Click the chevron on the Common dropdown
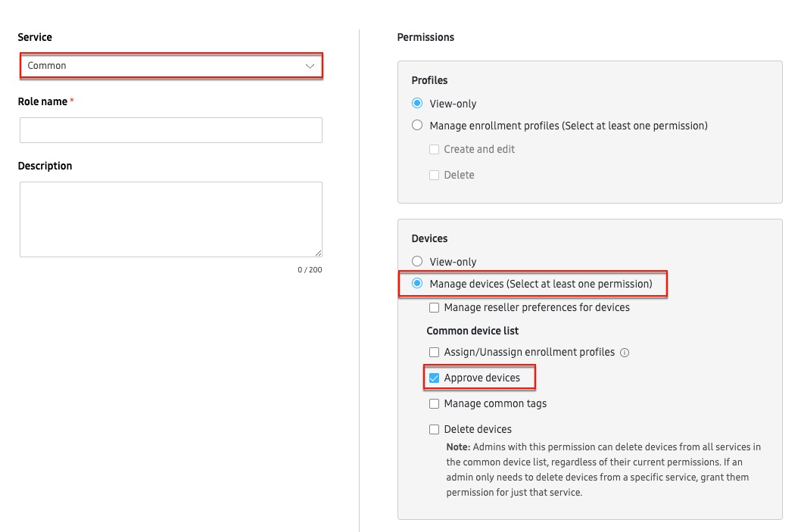The width and height of the screenshot is (801, 532). point(310,66)
